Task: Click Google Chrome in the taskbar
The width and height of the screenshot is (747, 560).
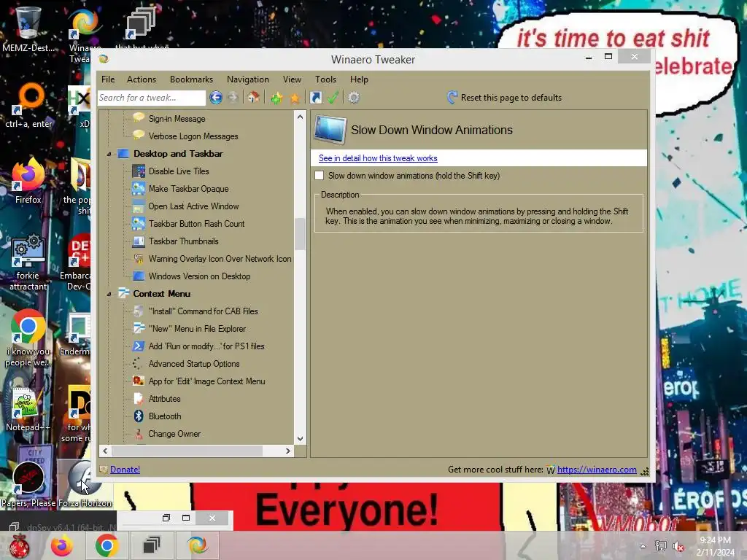Action: click(x=107, y=545)
